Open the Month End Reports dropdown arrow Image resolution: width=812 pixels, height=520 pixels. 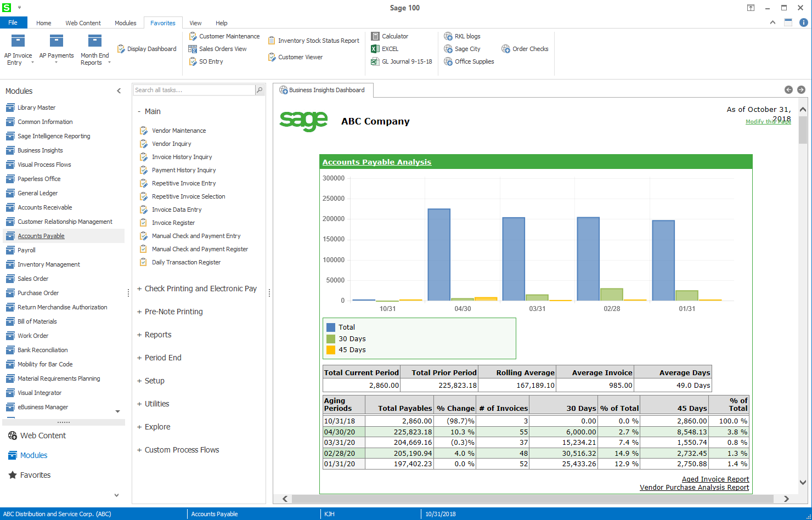(109, 63)
